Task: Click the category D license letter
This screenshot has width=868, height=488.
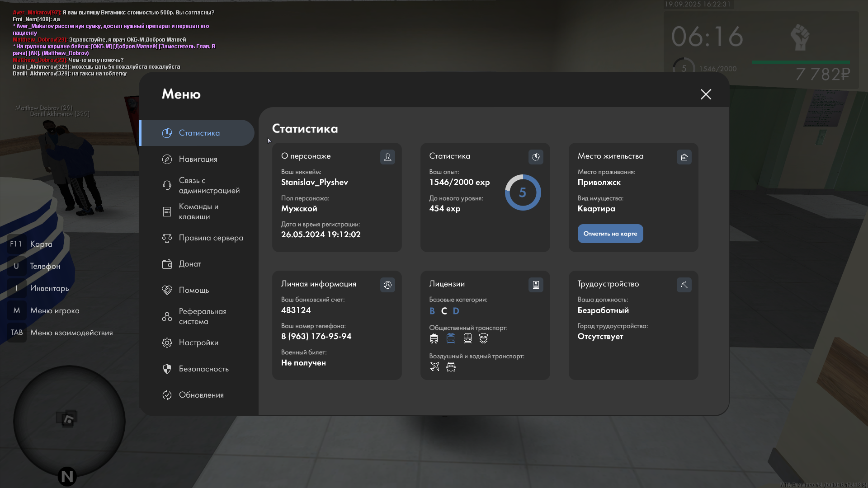Action: click(456, 311)
